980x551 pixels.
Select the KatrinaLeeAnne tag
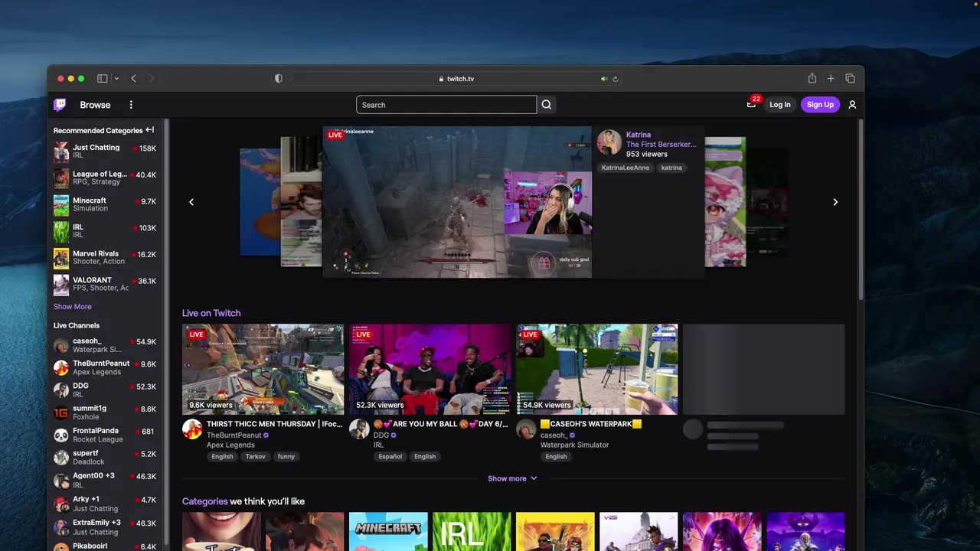tap(626, 168)
